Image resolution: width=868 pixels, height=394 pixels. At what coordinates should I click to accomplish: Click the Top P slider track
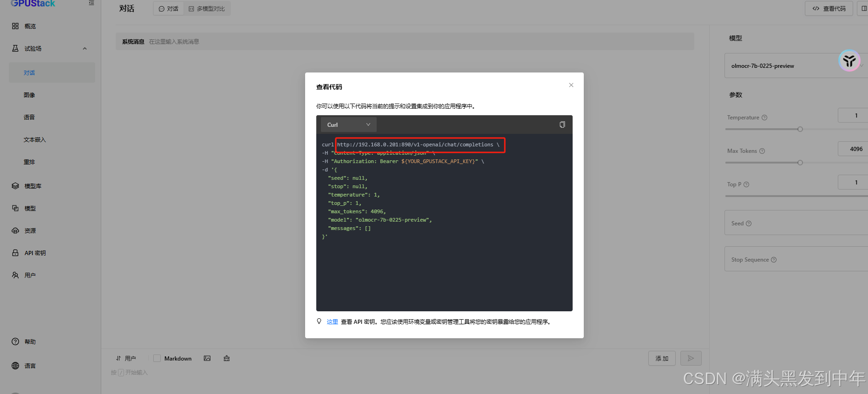(796, 196)
